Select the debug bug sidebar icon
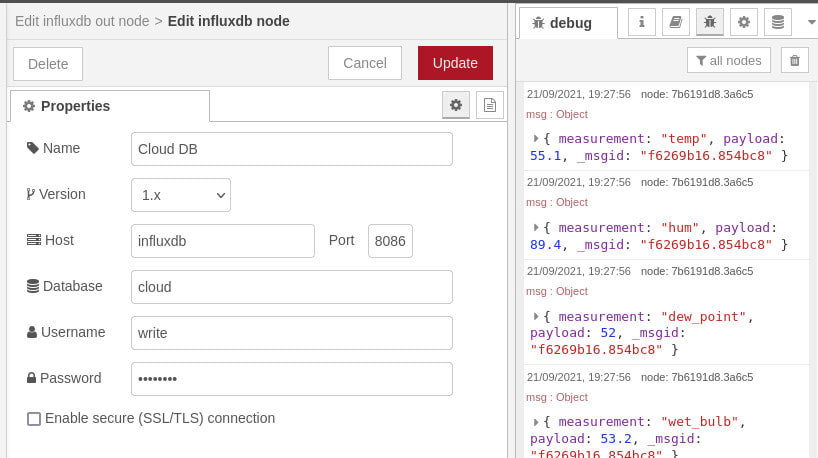Viewport: 818px width, 458px height. (x=710, y=22)
